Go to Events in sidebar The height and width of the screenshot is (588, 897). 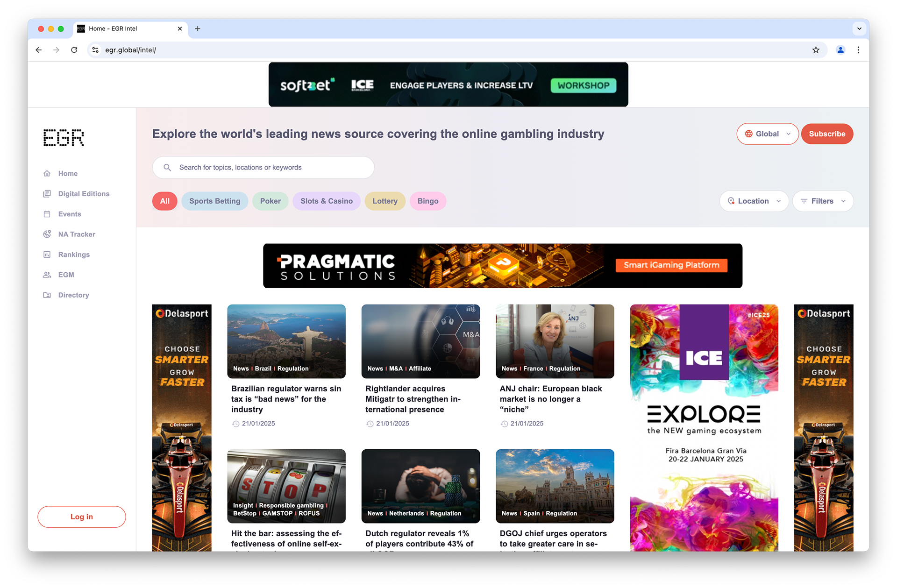tap(70, 214)
